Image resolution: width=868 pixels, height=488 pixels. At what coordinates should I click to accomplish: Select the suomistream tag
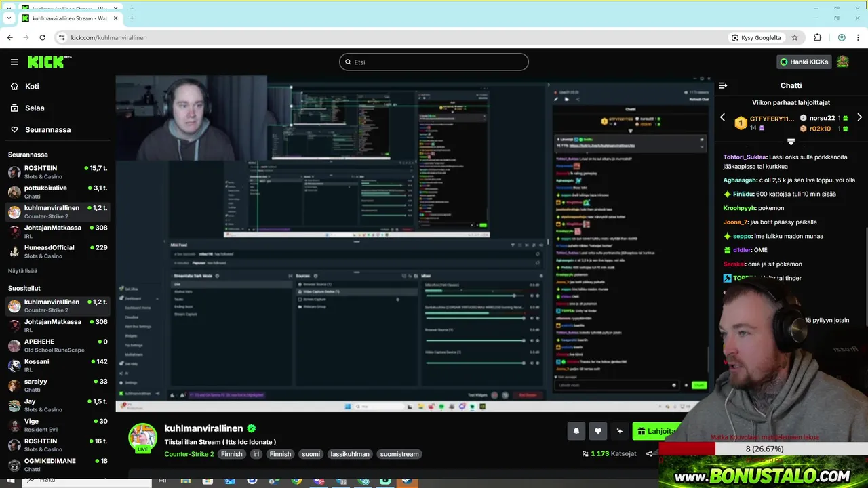tap(399, 454)
